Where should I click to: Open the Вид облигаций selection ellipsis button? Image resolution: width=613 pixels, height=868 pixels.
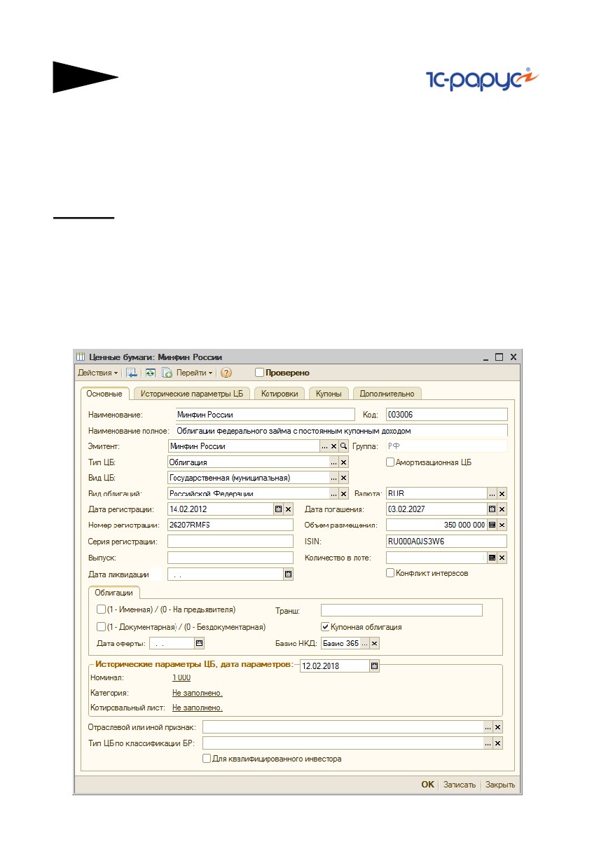pos(334,493)
